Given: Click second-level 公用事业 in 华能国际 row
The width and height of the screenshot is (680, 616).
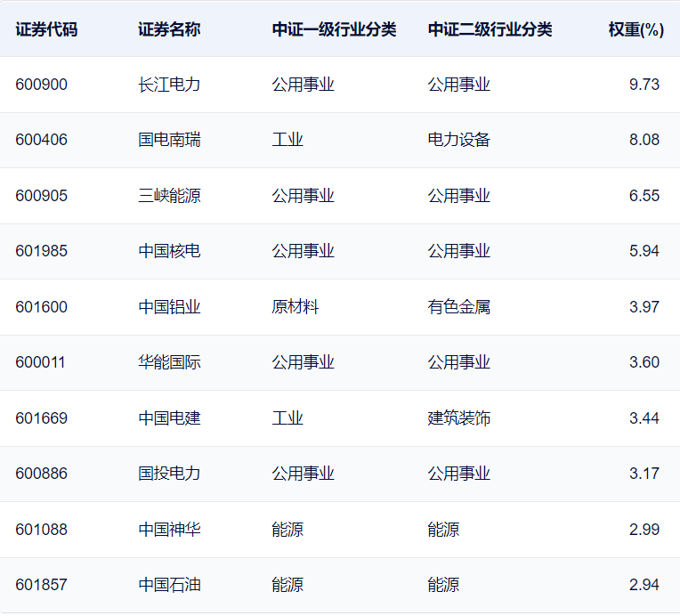Looking at the screenshot, I should [x=459, y=362].
